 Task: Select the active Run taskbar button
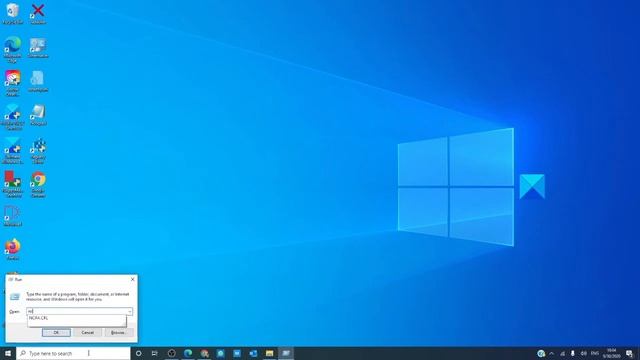point(286,353)
